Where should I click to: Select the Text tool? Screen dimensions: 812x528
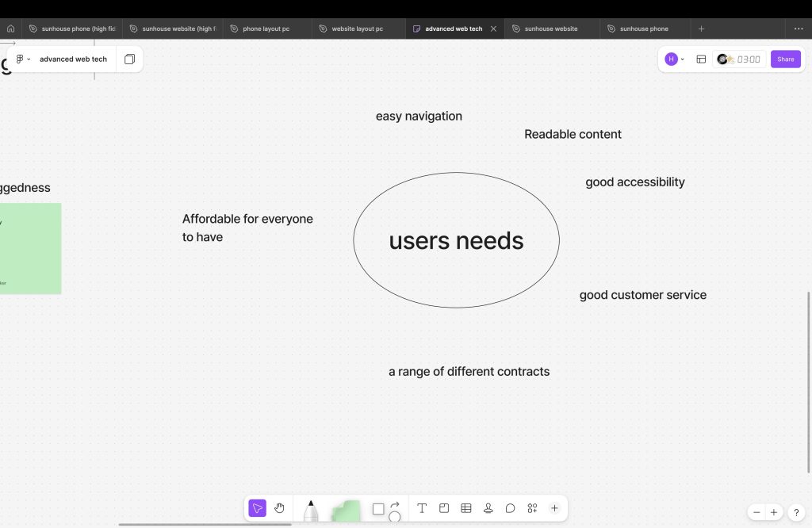[x=422, y=508]
